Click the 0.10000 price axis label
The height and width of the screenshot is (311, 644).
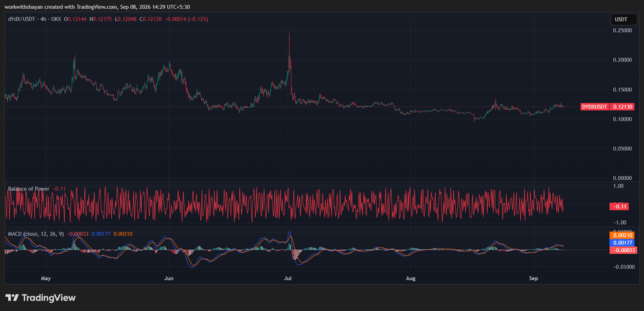click(x=622, y=119)
